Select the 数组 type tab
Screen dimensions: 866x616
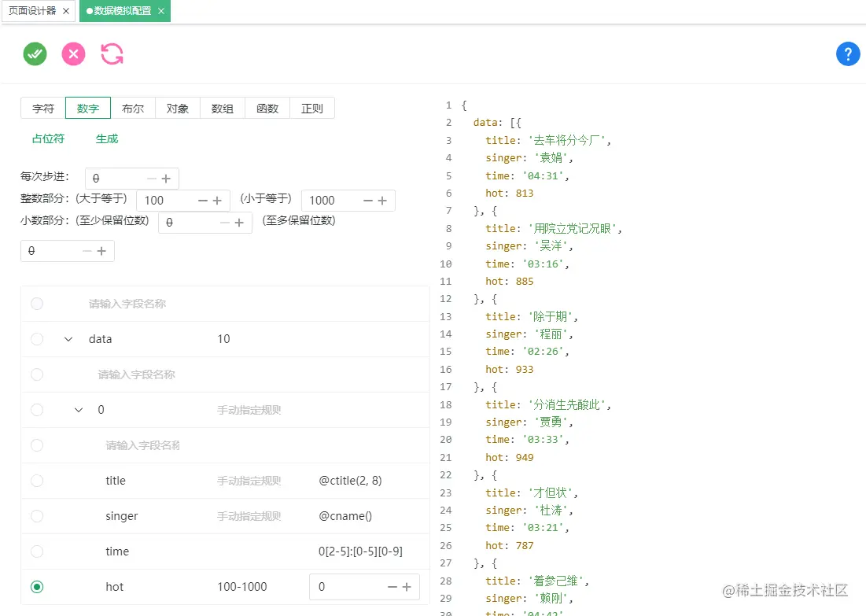(222, 109)
